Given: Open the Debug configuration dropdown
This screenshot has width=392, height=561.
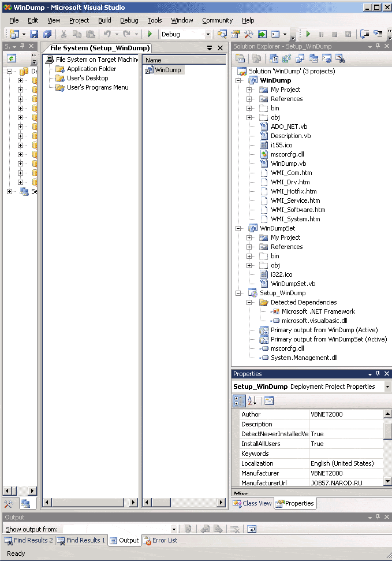Looking at the screenshot, I should [208, 34].
